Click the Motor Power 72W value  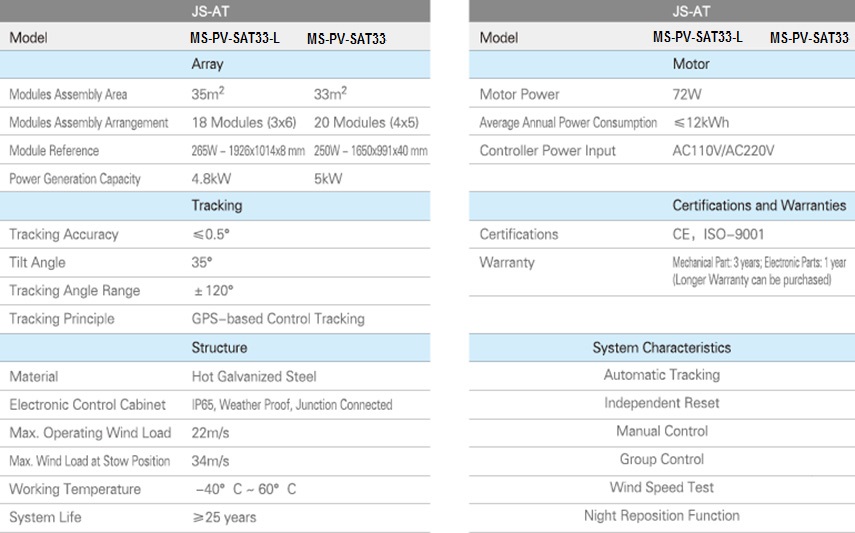(689, 94)
